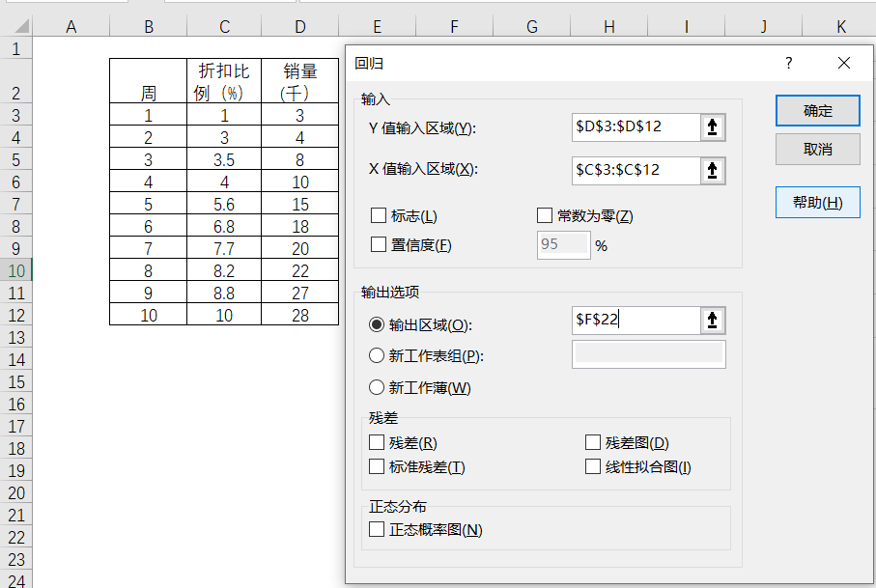The width and height of the screenshot is (876, 588).
Task: Tick the 残差(R) checkbox
Action: 377,443
